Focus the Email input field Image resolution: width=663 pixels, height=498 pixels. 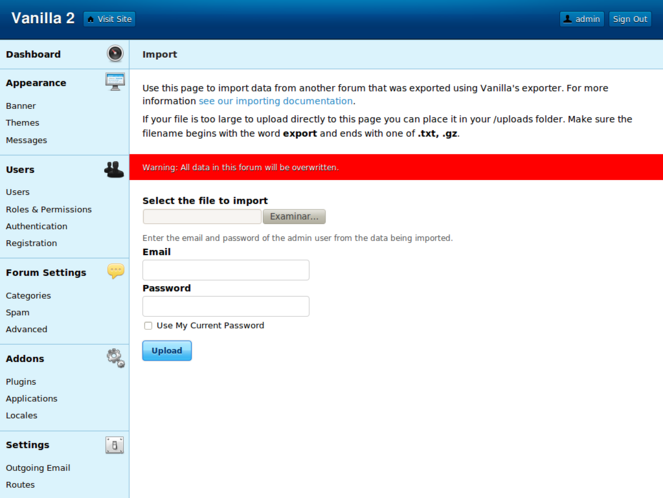226,270
